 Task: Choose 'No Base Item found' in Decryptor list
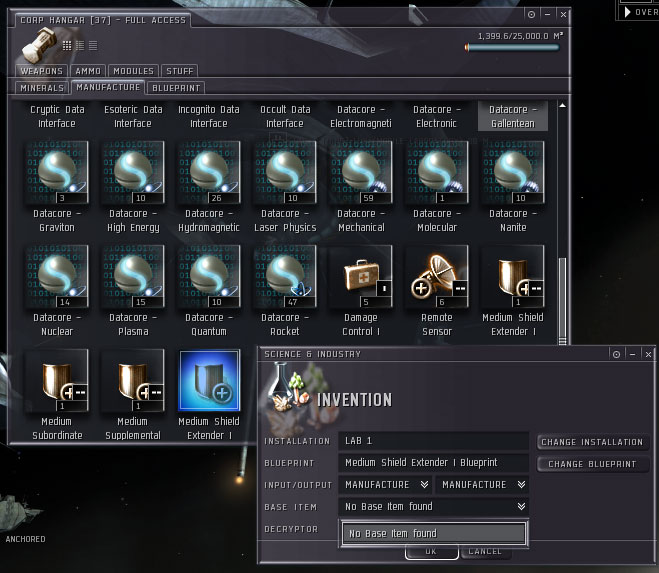coord(434,533)
